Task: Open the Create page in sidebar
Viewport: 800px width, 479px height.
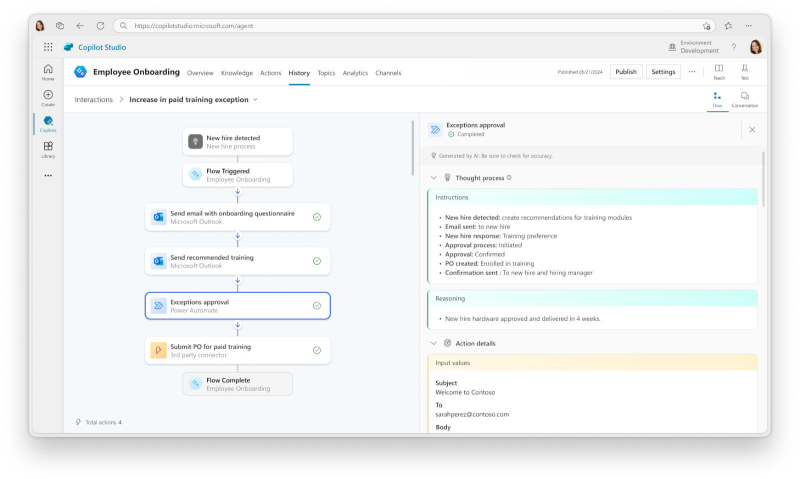Action: click(48, 97)
